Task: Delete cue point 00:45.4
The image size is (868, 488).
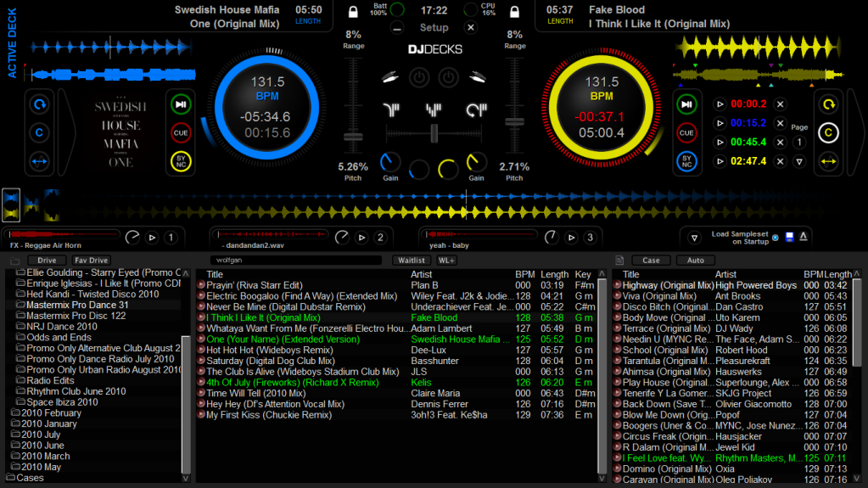Action: coord(780,143)
